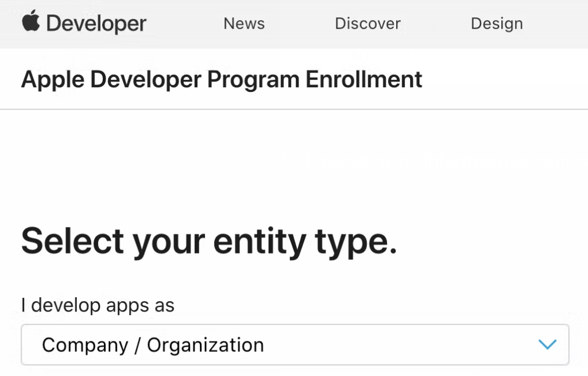This screenshot has width=588, height=376.
Task: Open the Developer home link
Action: [84, 24]
